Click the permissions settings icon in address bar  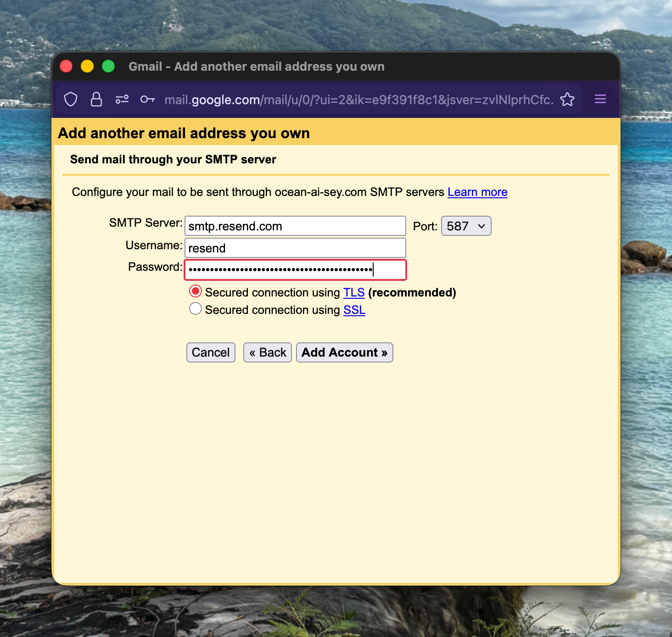tap(122, 99)
